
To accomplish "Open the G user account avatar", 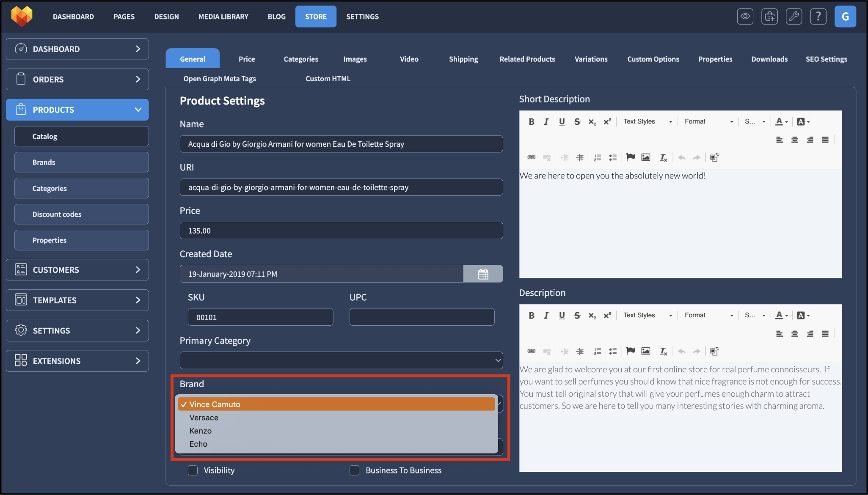I will point(845,16).
